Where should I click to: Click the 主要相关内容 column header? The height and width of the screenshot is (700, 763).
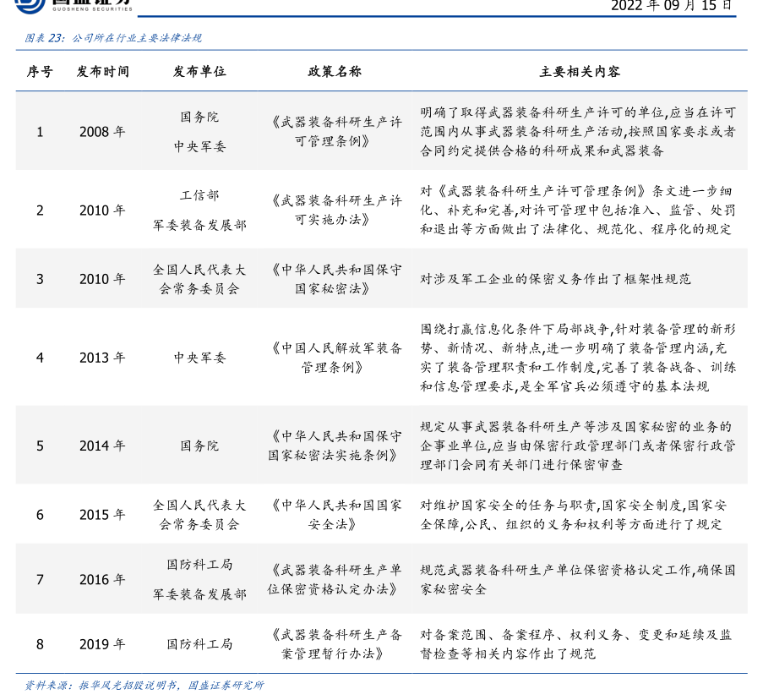coord(580,72)
